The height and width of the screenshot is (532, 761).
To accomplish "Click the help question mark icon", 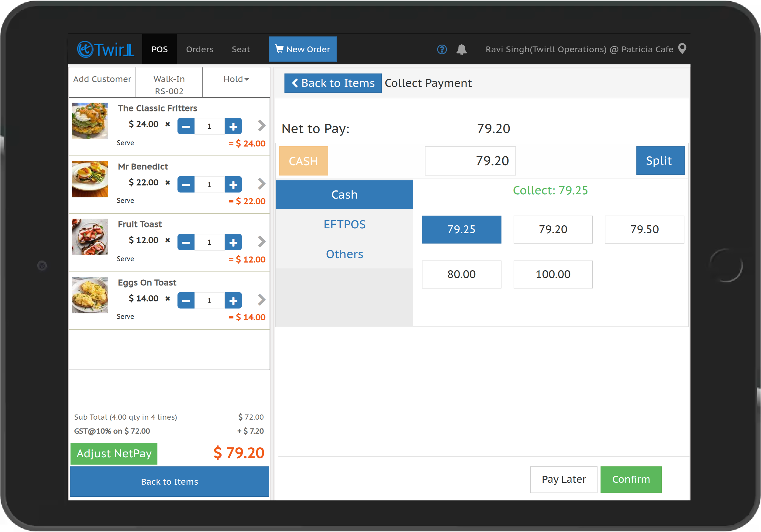I will point(442,49).
